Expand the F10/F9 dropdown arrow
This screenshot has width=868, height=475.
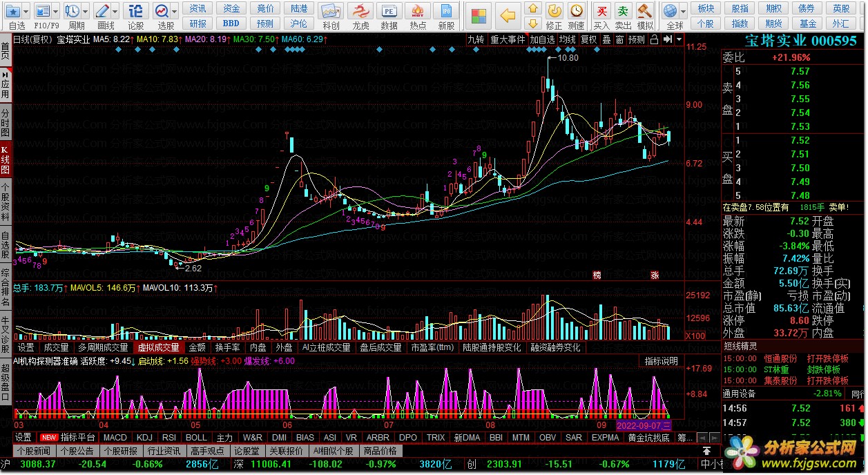pos(55,11)
